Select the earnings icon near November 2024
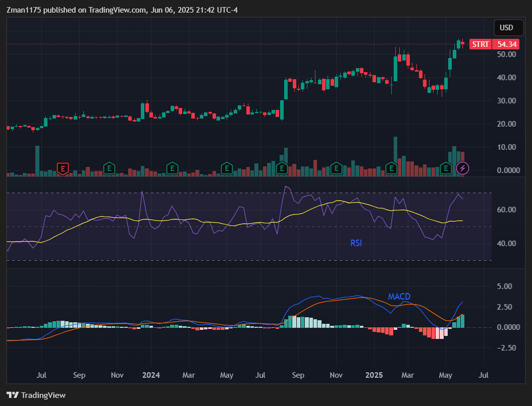532x406 pixels. pyautogui.click(x=336, y=169)
